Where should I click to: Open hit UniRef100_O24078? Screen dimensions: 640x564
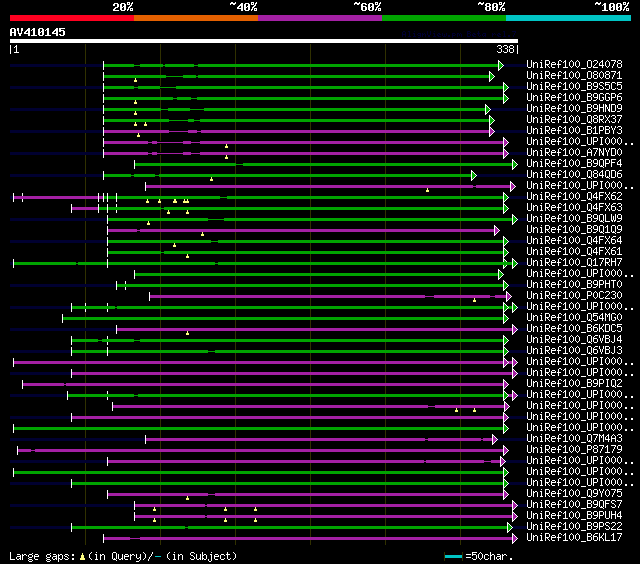pyautogui.click(x=574, y=64)
